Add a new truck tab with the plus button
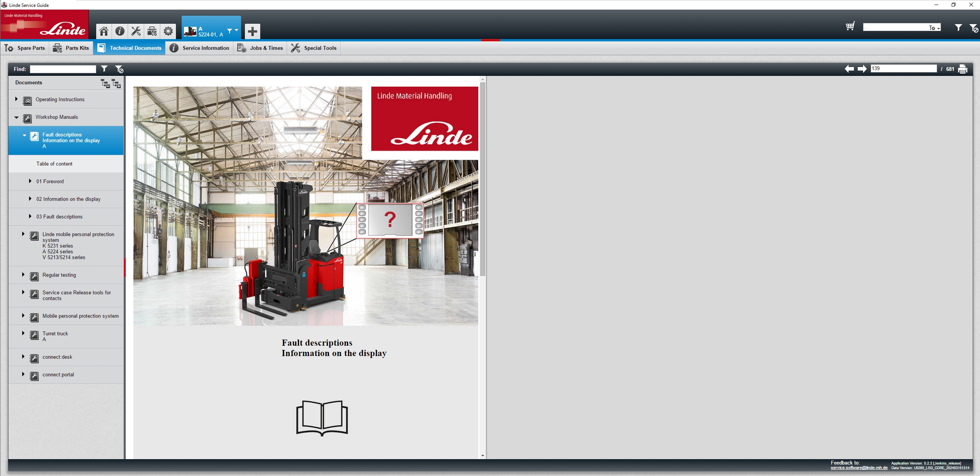This screenshot has width=980, height=476. click(x=252, y=31)
